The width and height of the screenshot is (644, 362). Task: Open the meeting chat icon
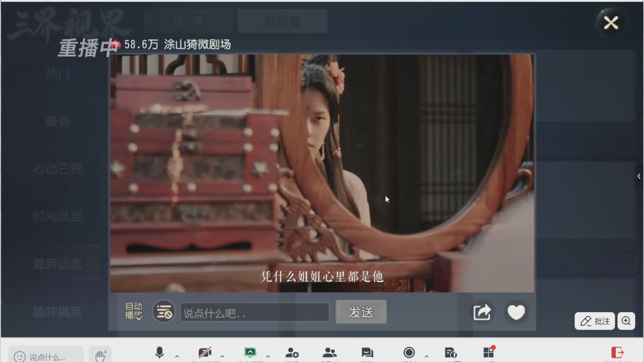[367, 353]
